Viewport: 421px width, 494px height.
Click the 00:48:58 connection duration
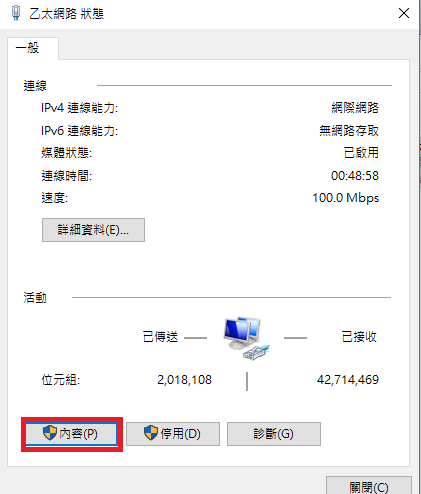coord(355,176)
